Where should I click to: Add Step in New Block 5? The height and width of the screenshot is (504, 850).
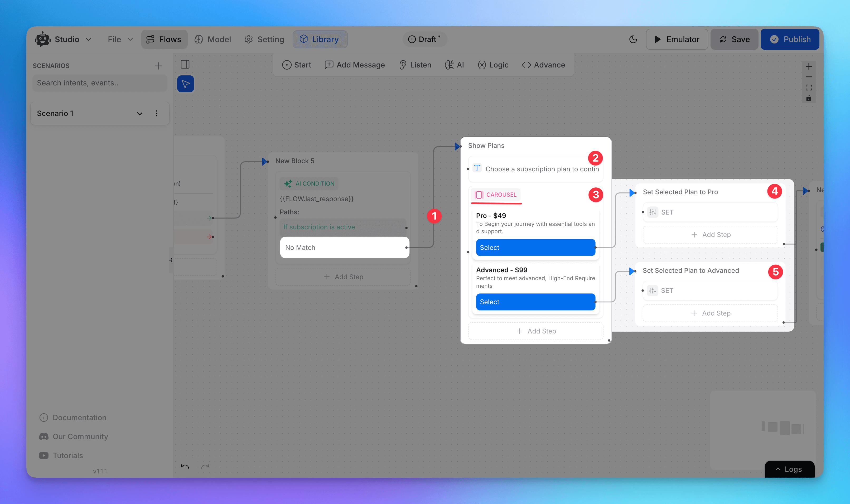coord(343,277)
